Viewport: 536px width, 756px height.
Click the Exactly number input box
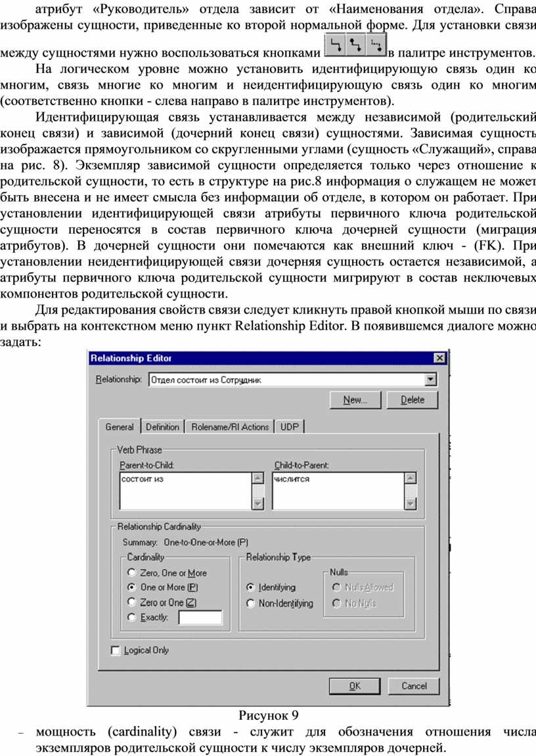pos(200,617)
